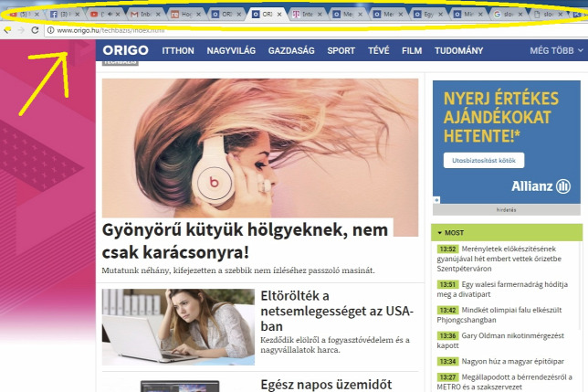
Task: Open the TUDOMÁNY section
Action: 458,50
